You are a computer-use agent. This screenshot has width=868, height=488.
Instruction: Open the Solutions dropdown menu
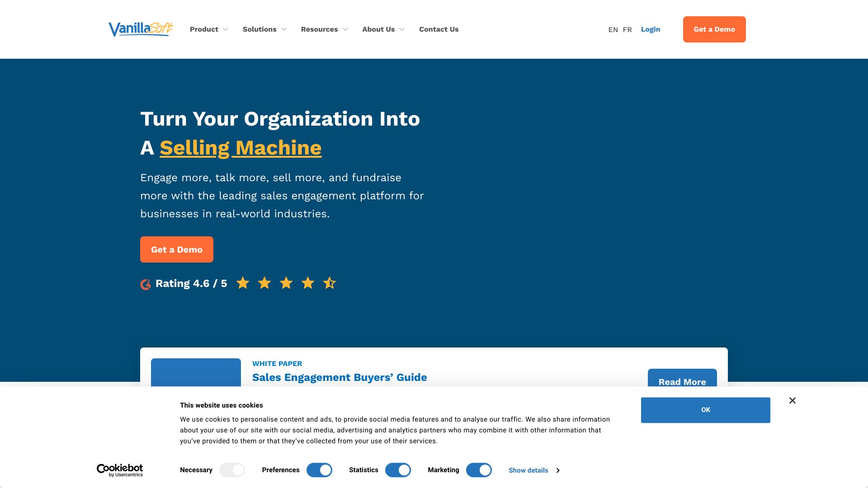(x=264, y=29)
